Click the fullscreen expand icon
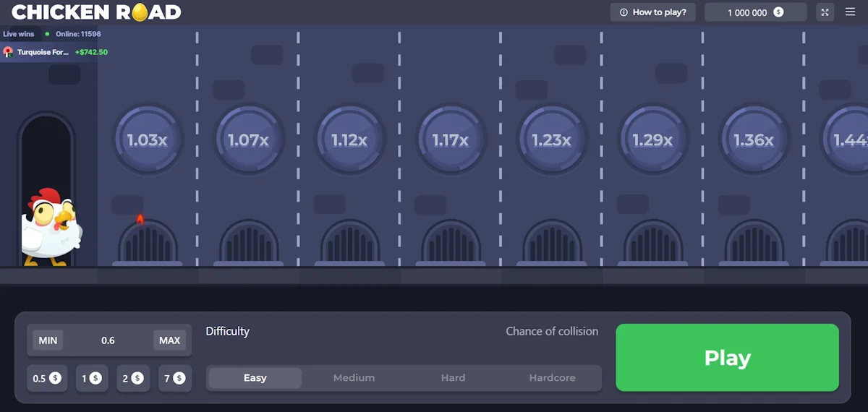This screenshot has height=412, width=868. click(825, 12)
